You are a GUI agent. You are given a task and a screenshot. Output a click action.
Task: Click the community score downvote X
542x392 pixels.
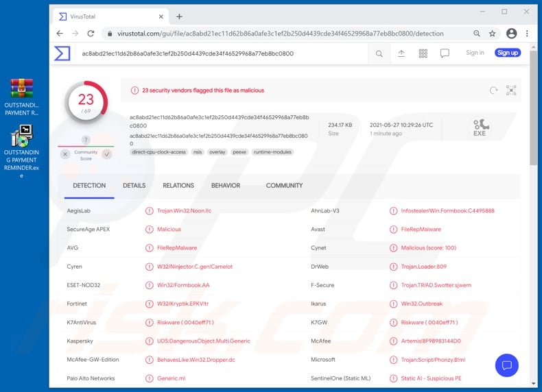coord(65,154)
